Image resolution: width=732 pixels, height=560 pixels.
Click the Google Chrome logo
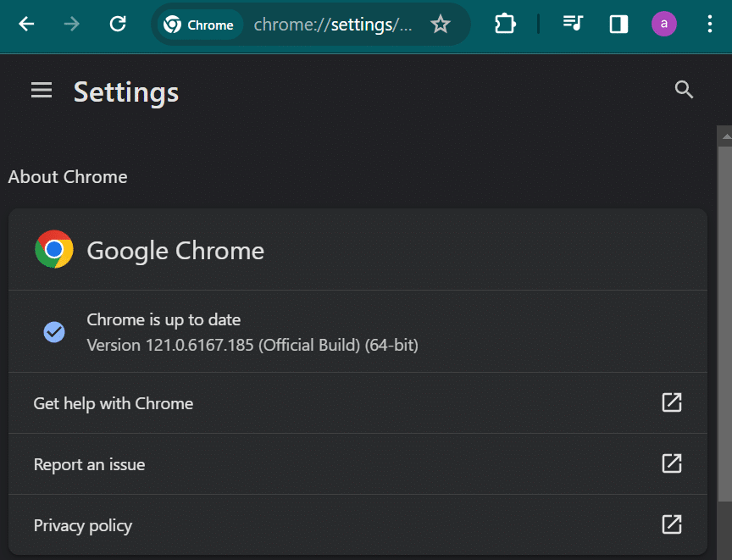point(54,249)
